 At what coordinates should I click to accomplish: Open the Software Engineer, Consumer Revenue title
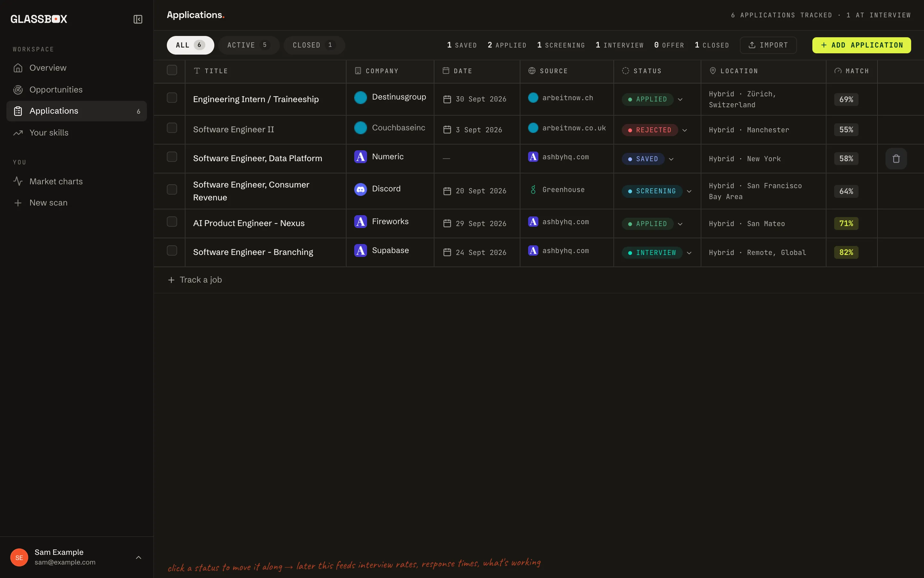click(251, 191)
